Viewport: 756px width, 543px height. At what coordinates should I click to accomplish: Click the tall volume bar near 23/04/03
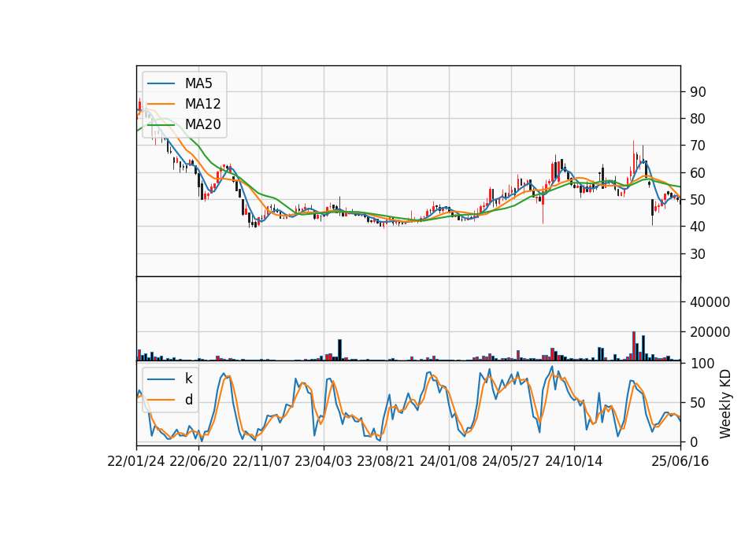339,349
